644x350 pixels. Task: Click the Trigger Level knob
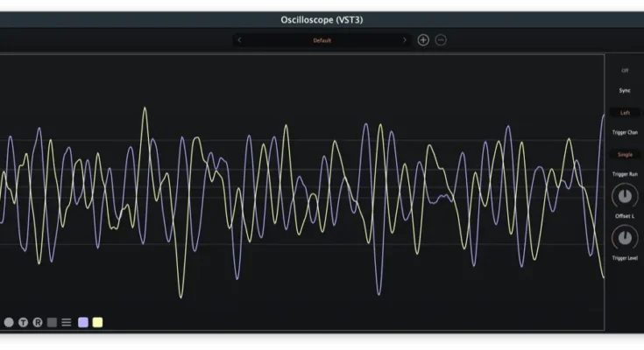tap(625, 238)
